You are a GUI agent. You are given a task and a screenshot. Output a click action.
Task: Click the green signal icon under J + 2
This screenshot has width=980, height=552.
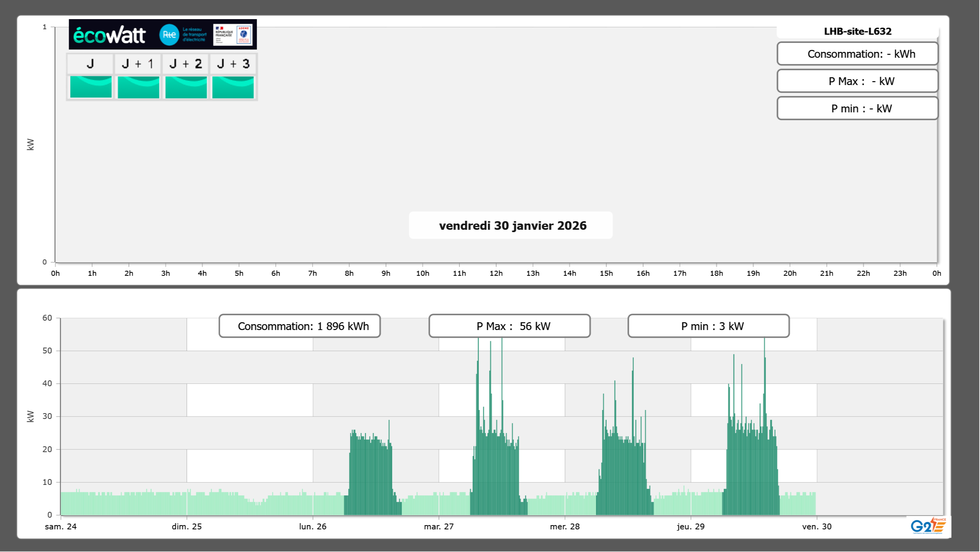click(x=186, y=87)
